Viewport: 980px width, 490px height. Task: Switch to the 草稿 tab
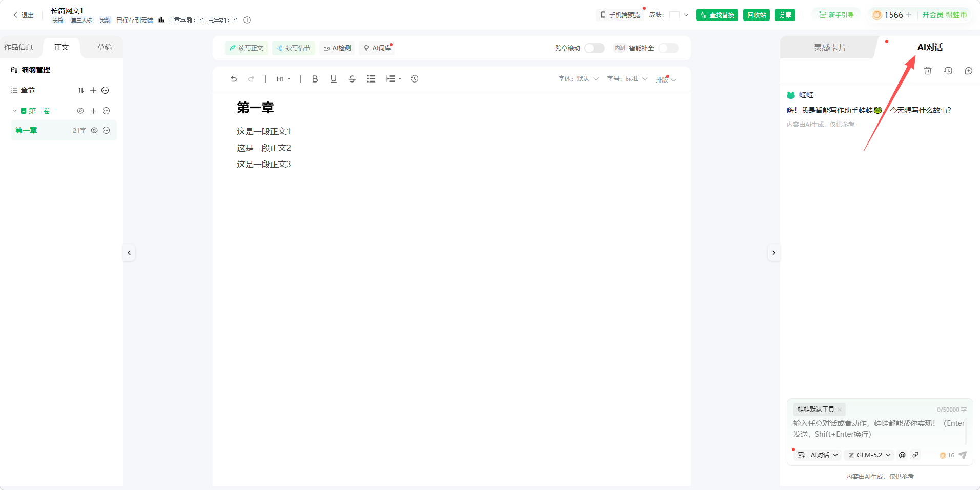click(x=105, y=47)
